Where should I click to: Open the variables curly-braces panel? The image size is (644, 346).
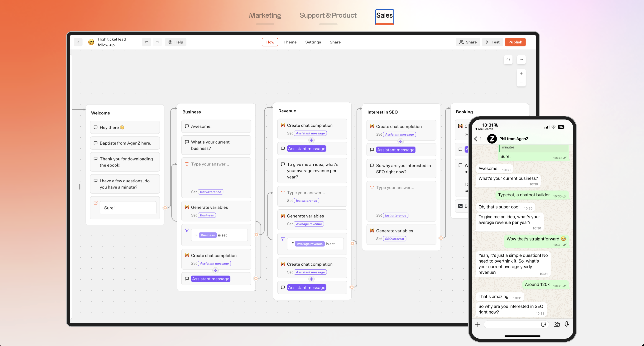508,60
